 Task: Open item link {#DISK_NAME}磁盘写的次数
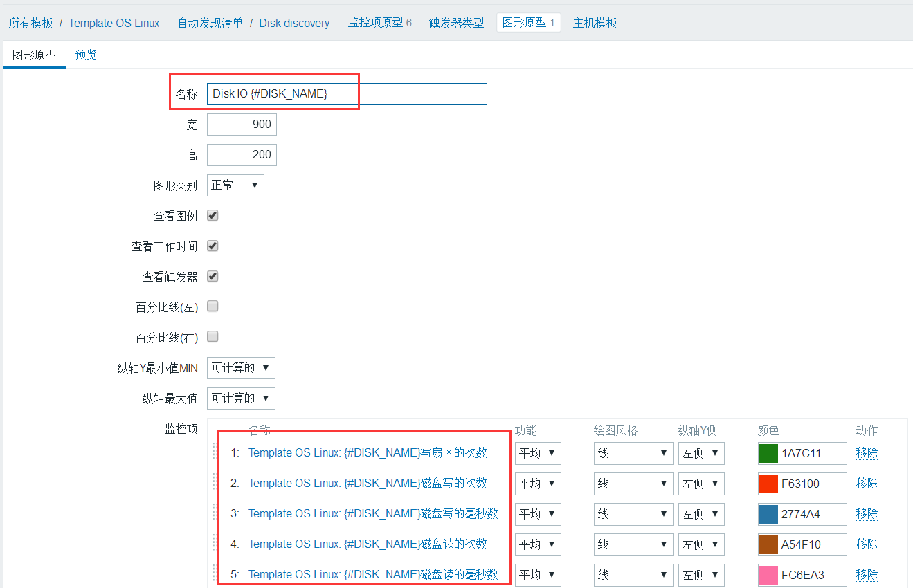(x=368, y=484)
